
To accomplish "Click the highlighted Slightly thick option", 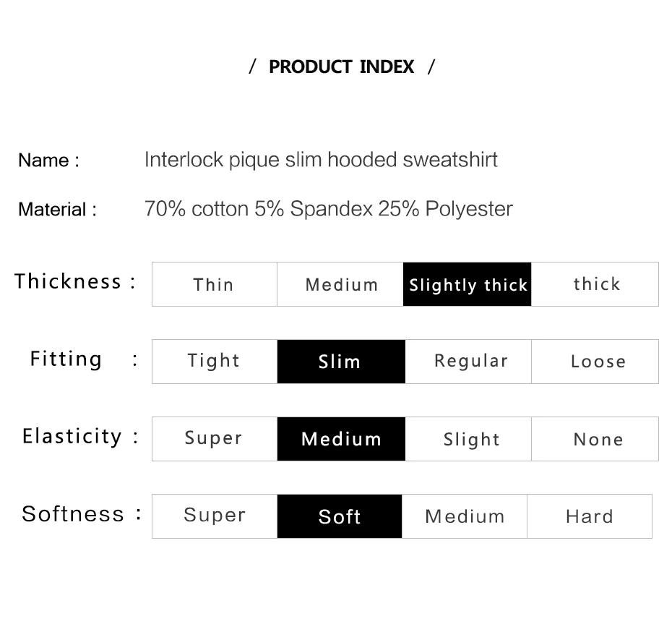I will (x=467, y=284).
